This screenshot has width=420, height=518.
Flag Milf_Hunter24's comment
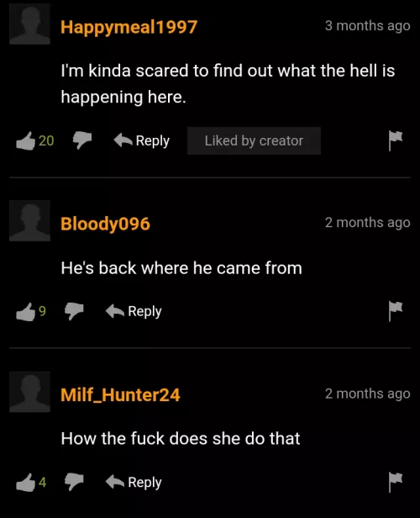coord(396,483)
